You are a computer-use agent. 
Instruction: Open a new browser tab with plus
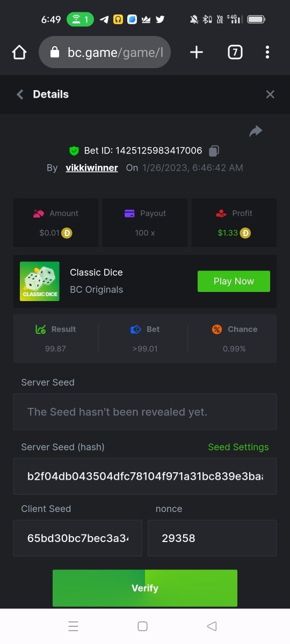[x=197, y=52]
